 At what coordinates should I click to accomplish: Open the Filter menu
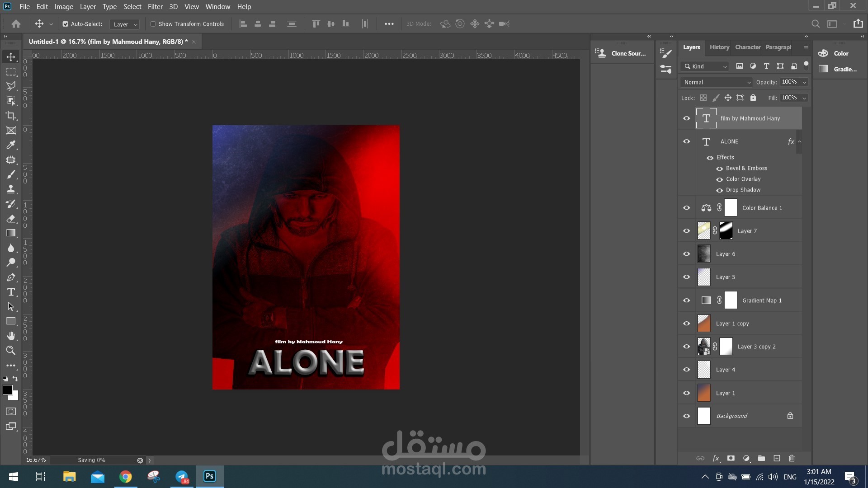(155, 7)
